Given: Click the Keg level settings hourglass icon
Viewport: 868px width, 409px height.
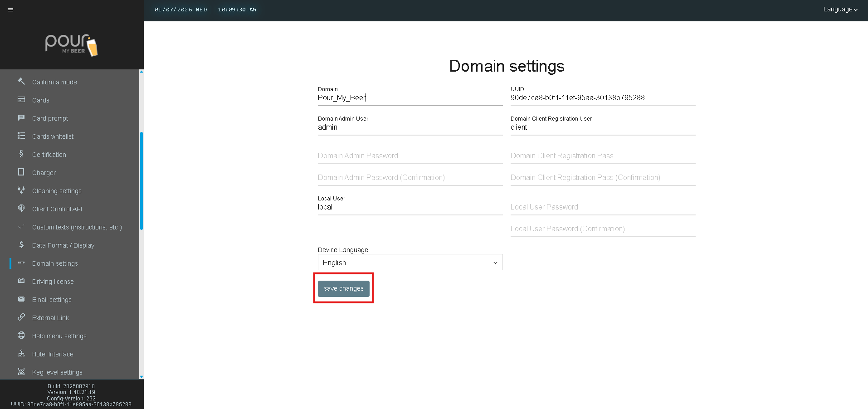Looking at the screenshot, I should 21,372.
